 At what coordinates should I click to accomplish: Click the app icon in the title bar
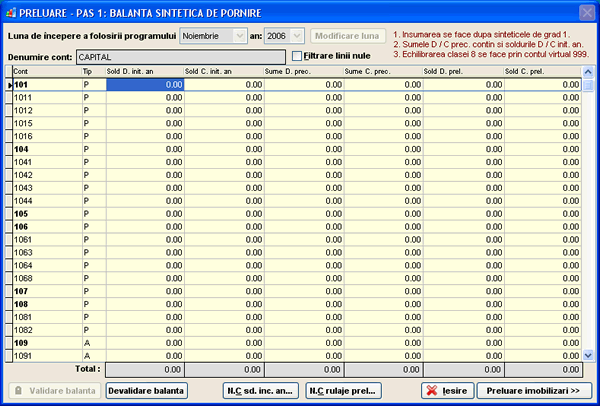point(11,11)
